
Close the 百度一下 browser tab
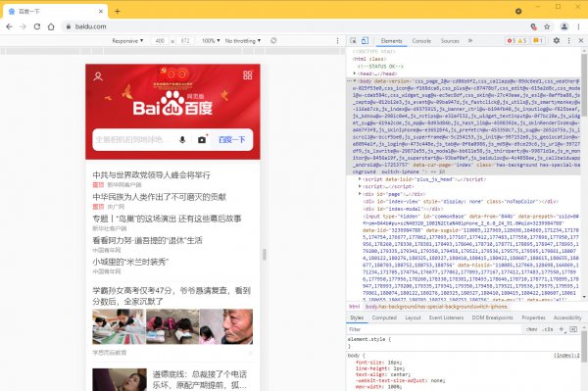pos(101,11)
